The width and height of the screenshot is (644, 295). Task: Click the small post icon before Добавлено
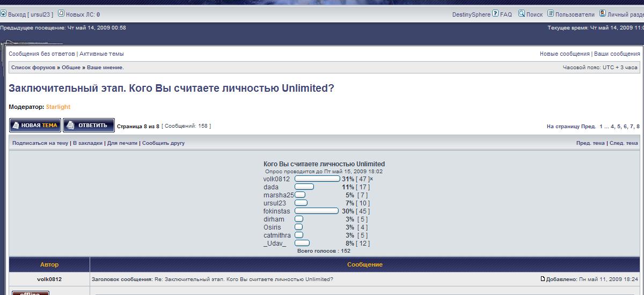[543, 279]
